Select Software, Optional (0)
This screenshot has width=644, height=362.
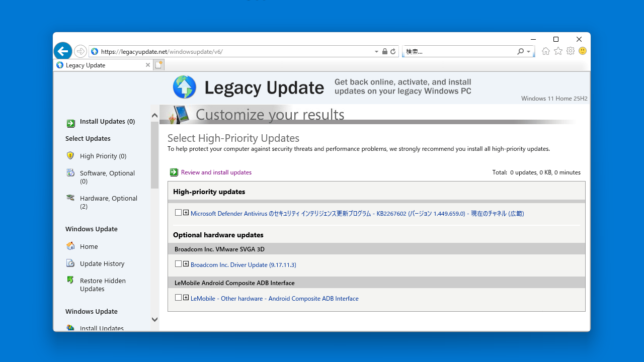pos(107,177)
